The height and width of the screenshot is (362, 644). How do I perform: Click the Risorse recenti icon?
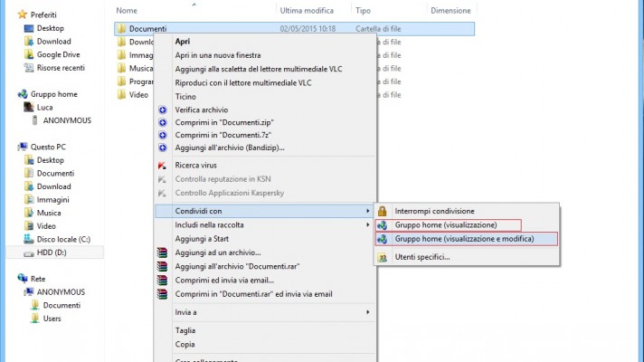28,67
